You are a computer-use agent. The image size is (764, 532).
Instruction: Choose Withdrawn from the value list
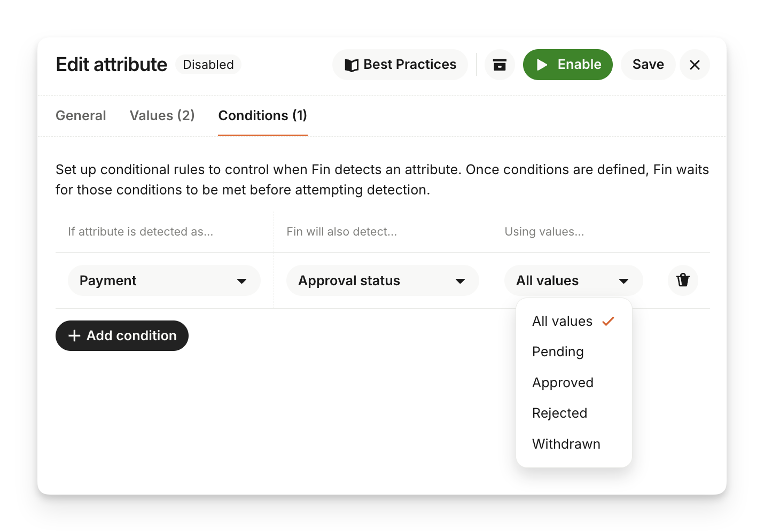click(x=566, y=444)
